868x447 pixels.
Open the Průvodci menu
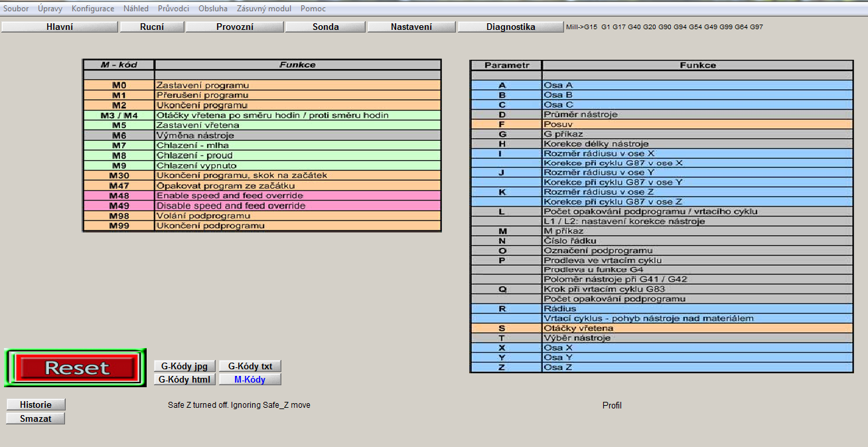tap(173, 9)
